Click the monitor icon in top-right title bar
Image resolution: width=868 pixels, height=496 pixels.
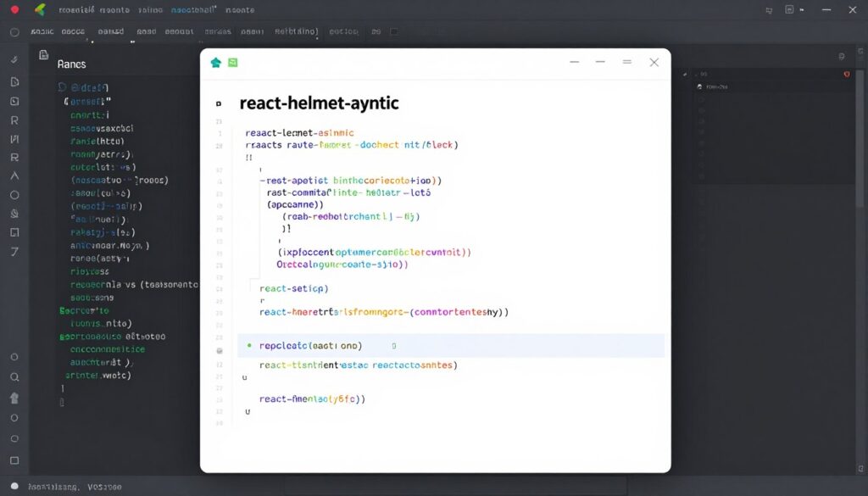tap(769, 10)
